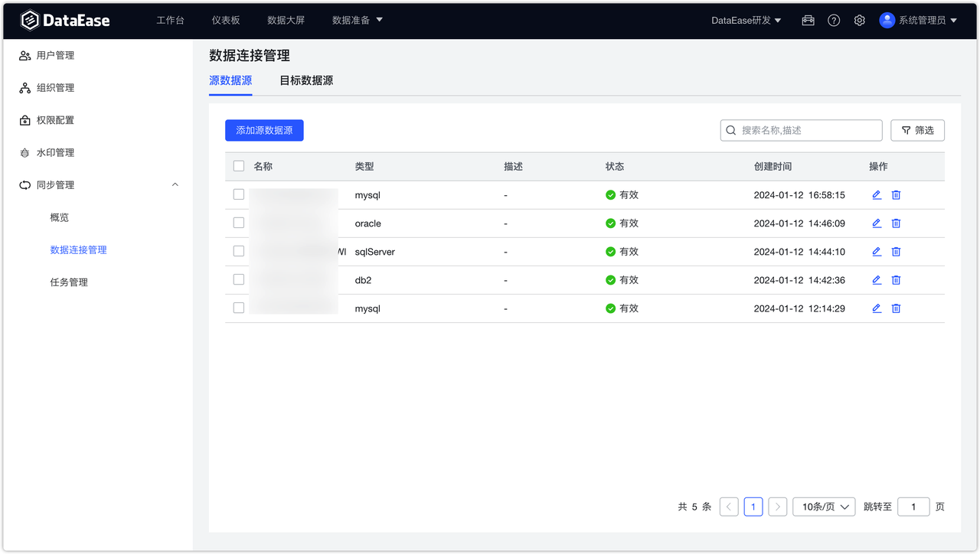Delete the db2 data source row
Image resolution: width=980 pixels, height=554 pixels.
pos(896,280)
